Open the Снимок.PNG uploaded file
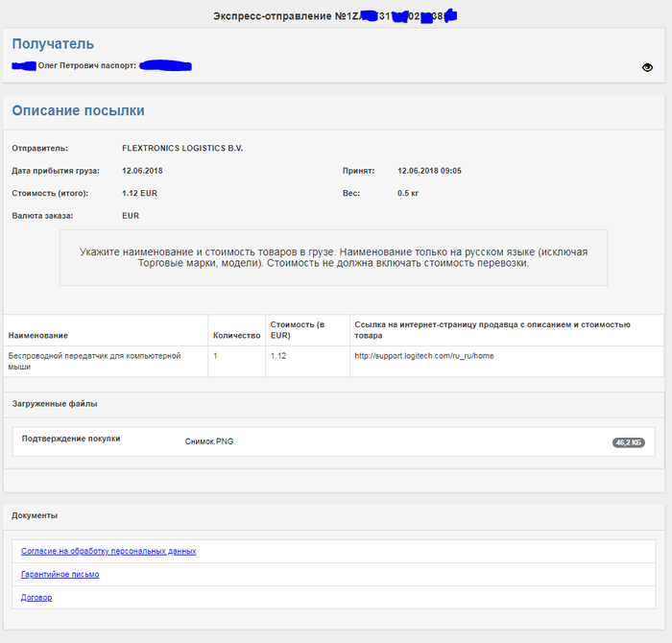672x643 pixels. (209, 441)
